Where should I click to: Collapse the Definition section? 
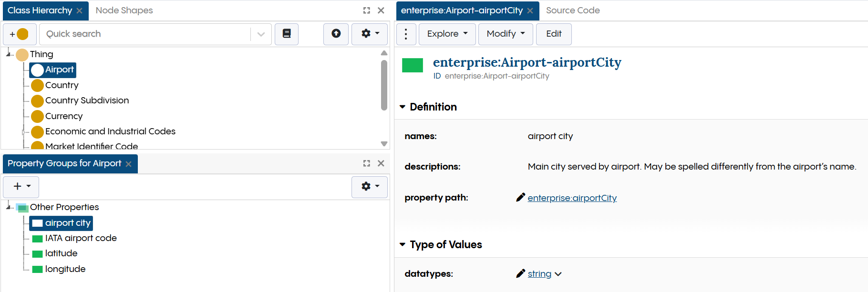[x=403, y=107]
